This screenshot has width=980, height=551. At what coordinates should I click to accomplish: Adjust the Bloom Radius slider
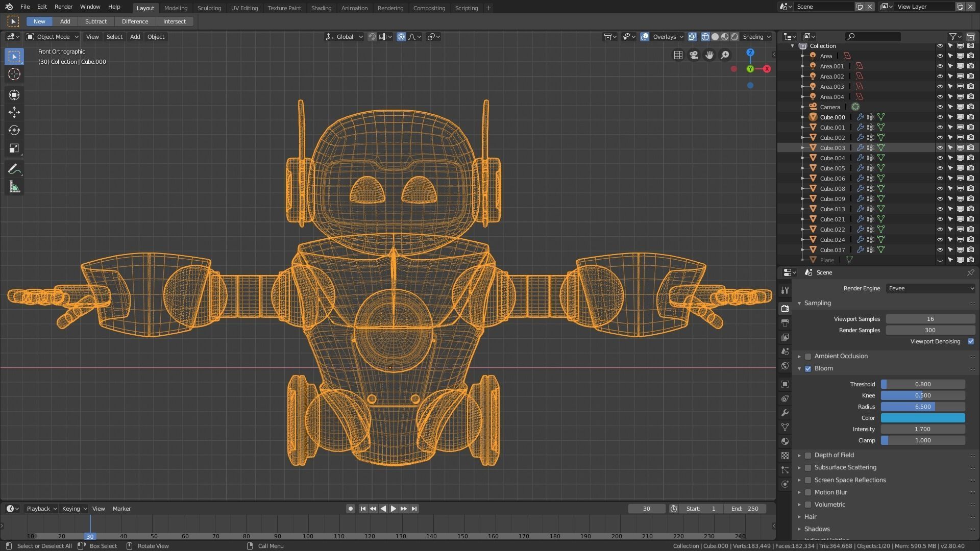[x=923, y=407]
